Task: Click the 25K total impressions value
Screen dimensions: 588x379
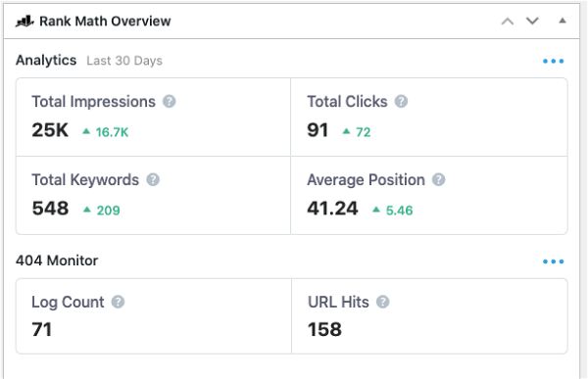Action: tap(50, 130)
